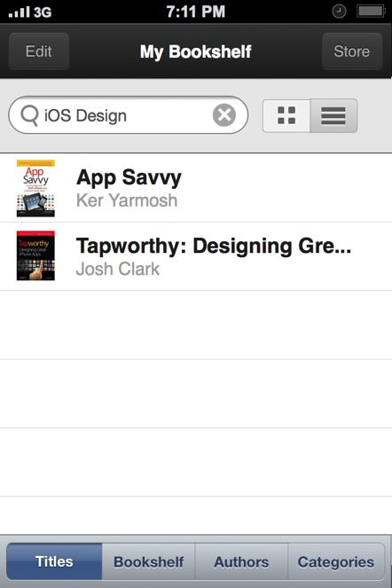Tap the author Josh Clark

[x=118, y=269]
